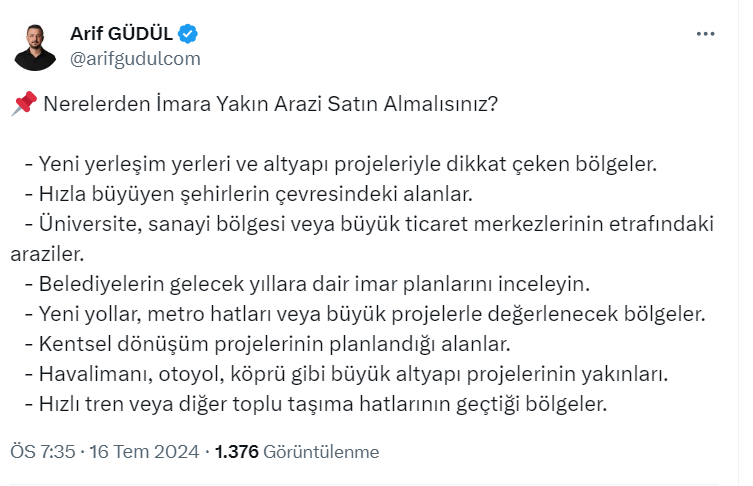This screenshot has width=753, height=486.
Task: Click the line starting 'Havalimanı, otoyol, köprü'
Action: pos(345,375)
